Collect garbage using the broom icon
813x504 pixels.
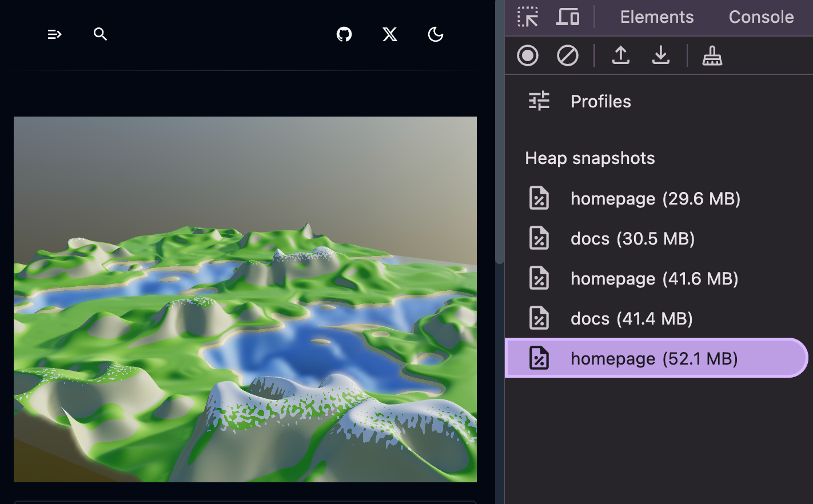click(x=712, y=55)
